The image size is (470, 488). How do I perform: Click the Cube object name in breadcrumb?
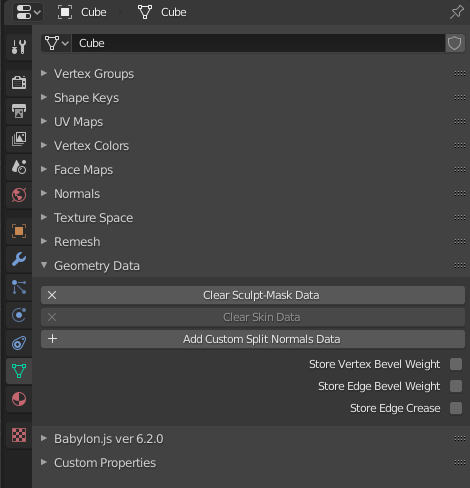pyautogui.click(x=94, y=12)
